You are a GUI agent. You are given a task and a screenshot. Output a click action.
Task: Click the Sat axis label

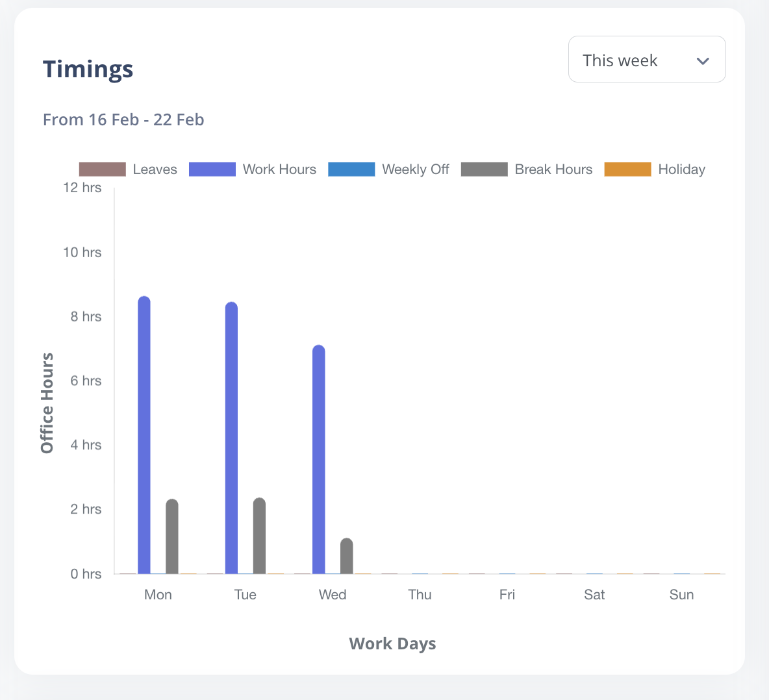594,595
